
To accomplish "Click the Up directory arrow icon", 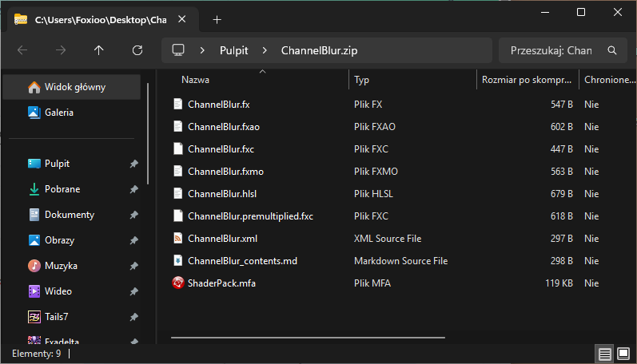I will pos(98,50).
